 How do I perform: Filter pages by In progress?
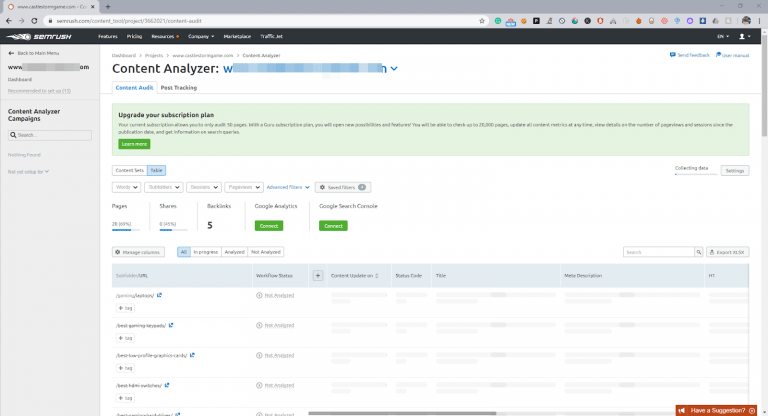point(206,252)
